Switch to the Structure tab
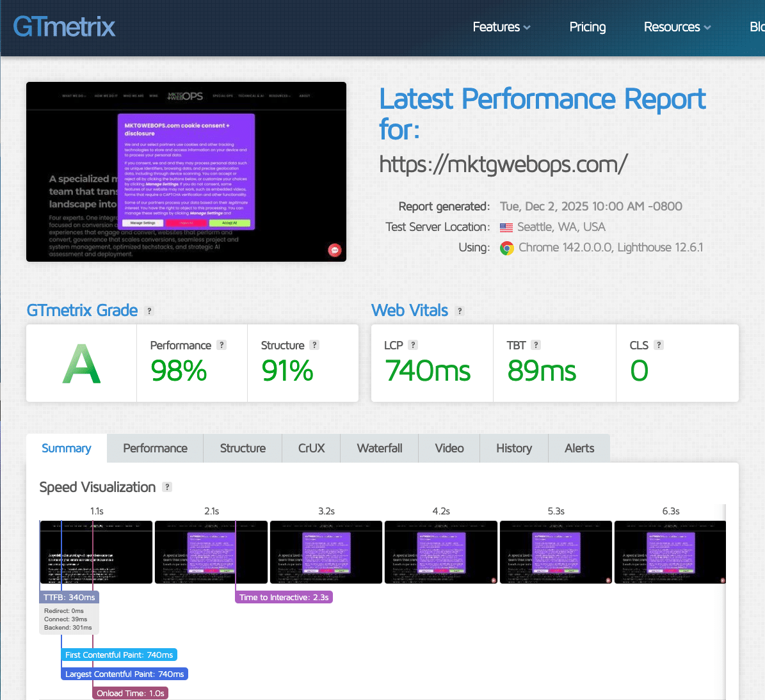 [x=243, y=448]
